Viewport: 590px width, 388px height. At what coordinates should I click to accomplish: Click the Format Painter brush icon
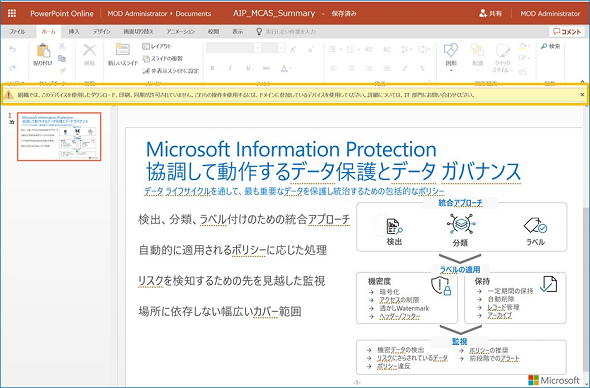(62, 70)
